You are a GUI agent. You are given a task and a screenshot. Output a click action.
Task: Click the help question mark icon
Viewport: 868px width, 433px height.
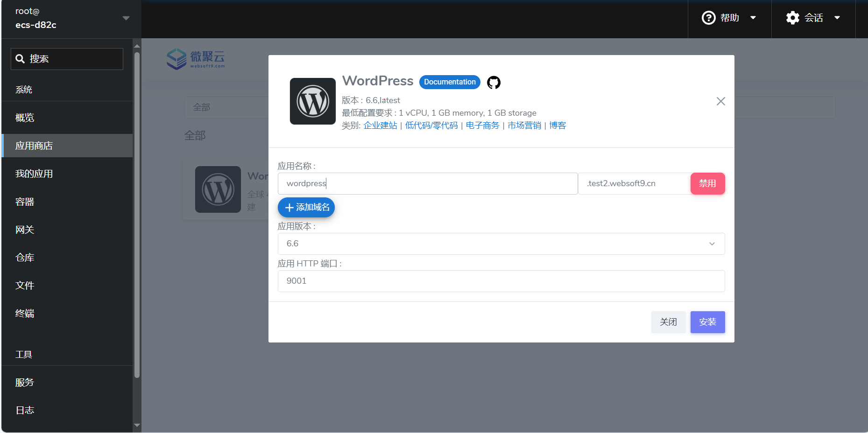[x=708, y=18]
